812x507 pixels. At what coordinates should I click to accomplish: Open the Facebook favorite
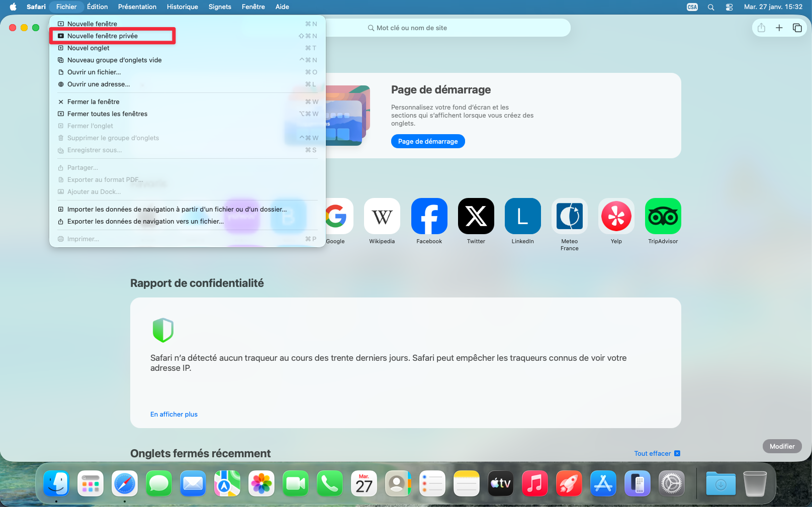(x=429, y=216)
